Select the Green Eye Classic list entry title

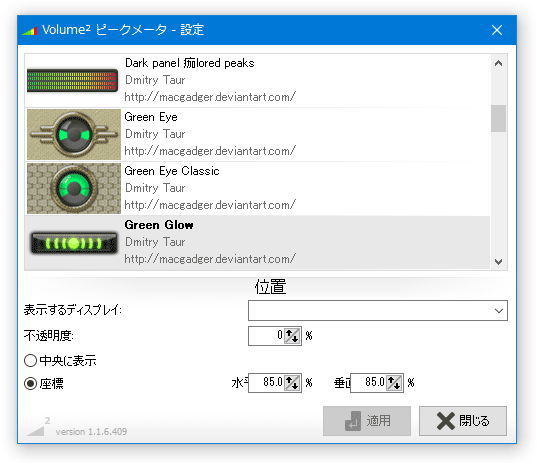point(172,171)
